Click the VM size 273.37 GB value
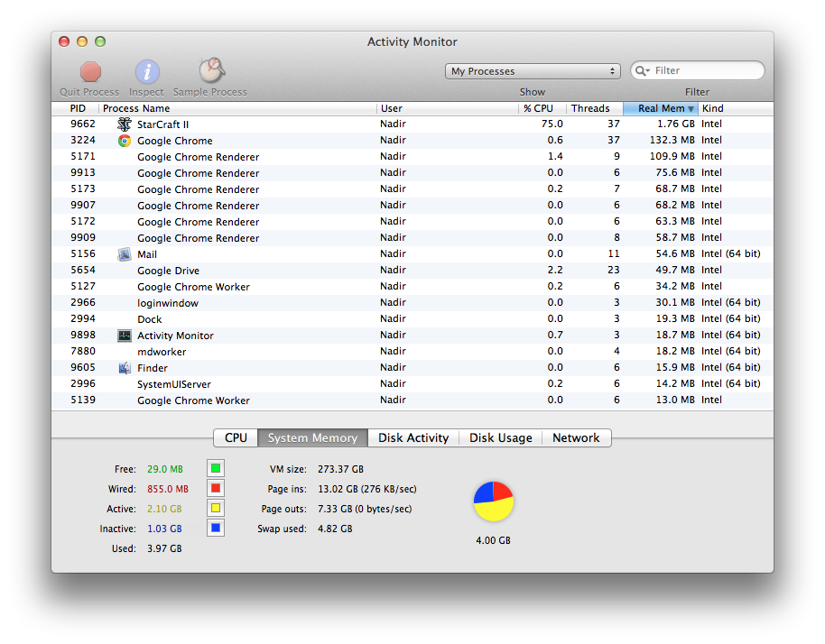The height and width of the screenshot is (644, 825). point(340,469)
